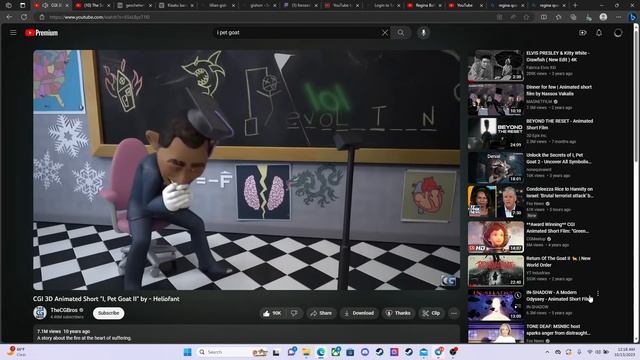Open the Thanks button
The image size is (640, 360).
(398, 313)
